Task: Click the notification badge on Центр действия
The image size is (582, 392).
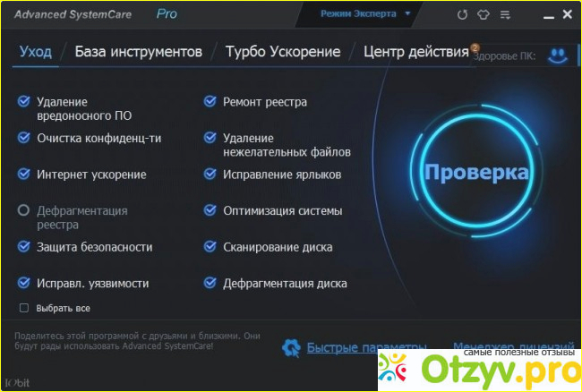Action: click(x=475, y=47)
